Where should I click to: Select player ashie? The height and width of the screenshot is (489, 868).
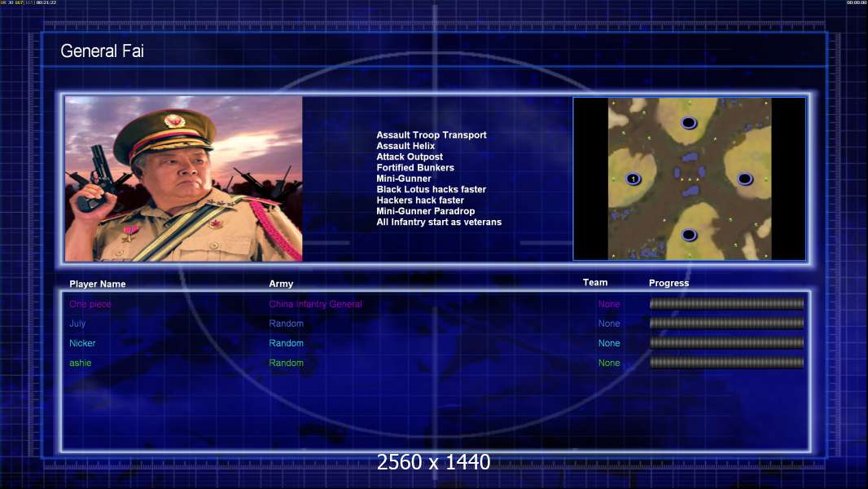click(81, 363)
